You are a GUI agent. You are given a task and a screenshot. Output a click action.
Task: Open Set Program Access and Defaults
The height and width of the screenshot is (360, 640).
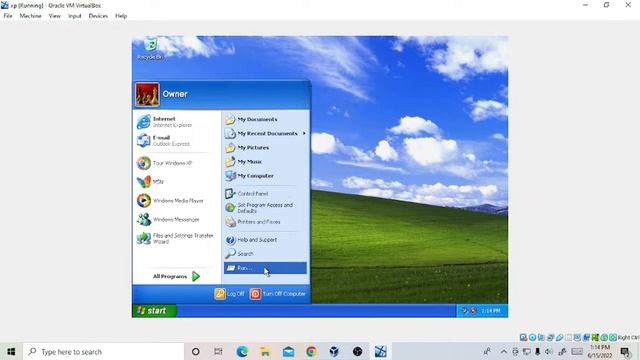coord(264,208)
